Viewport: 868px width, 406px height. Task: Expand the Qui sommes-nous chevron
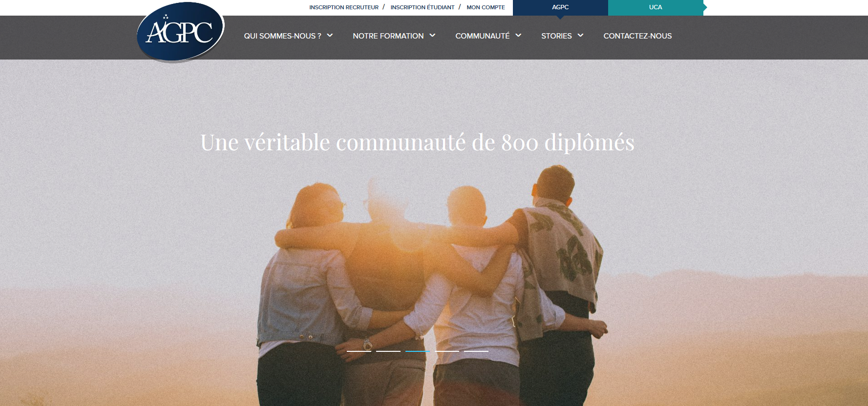330,35
